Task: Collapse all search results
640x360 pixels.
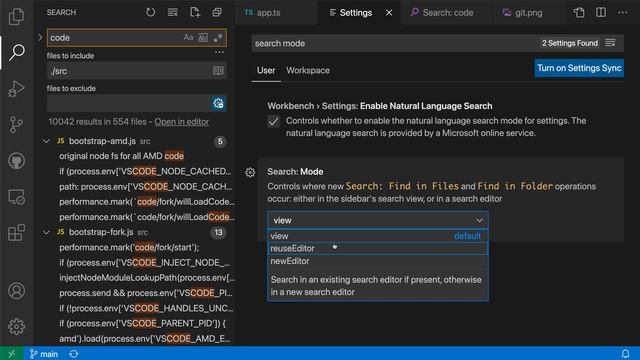Action: coord(217,12)
